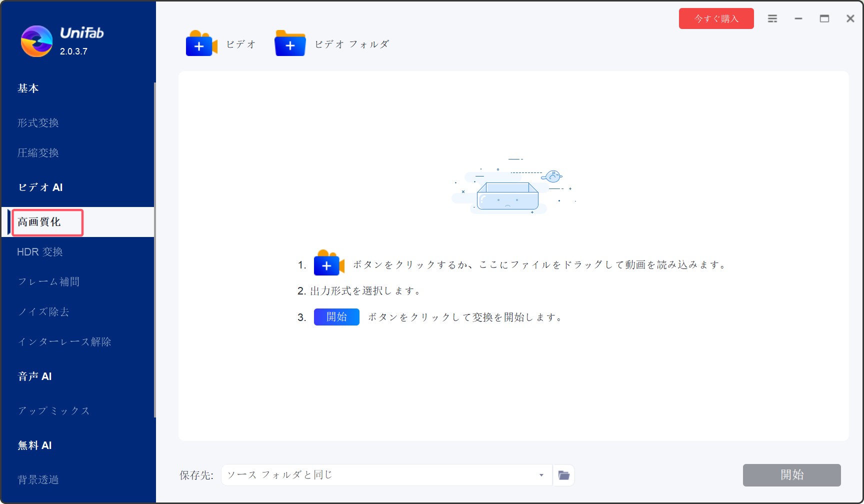Click the 今すぐ購入 buy now button

tap(716, 18)
